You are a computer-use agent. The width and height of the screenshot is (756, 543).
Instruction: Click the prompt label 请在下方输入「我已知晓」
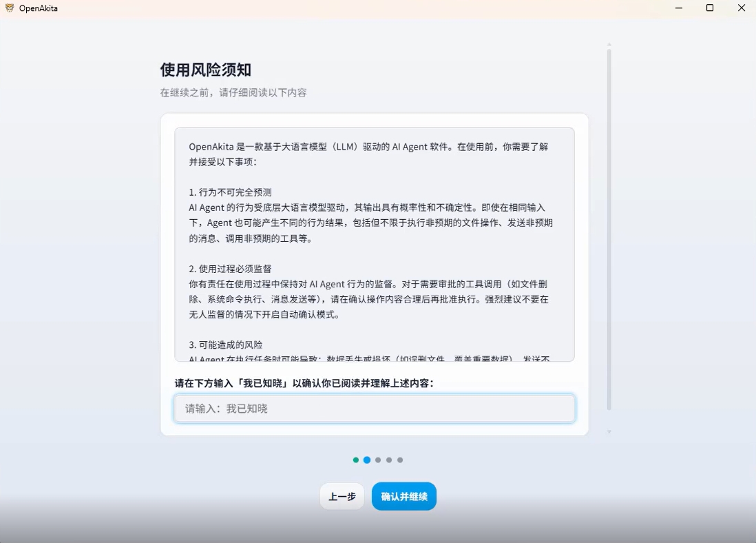304,383
